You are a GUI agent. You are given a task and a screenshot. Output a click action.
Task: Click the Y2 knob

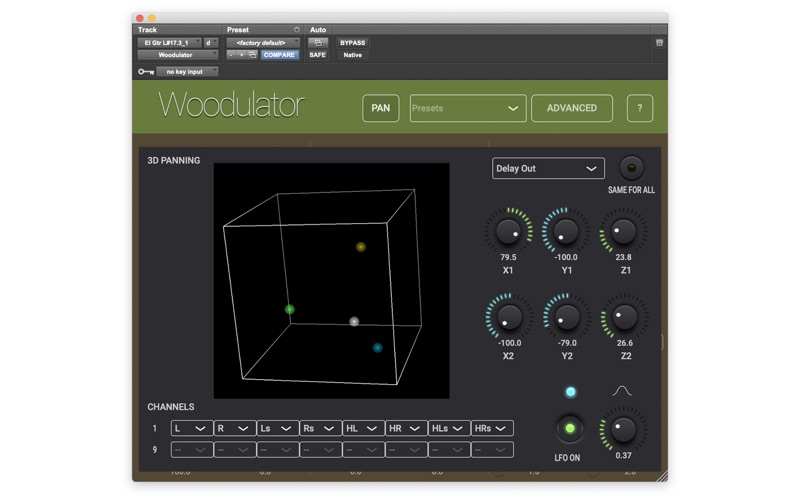[x=566, y=317]
